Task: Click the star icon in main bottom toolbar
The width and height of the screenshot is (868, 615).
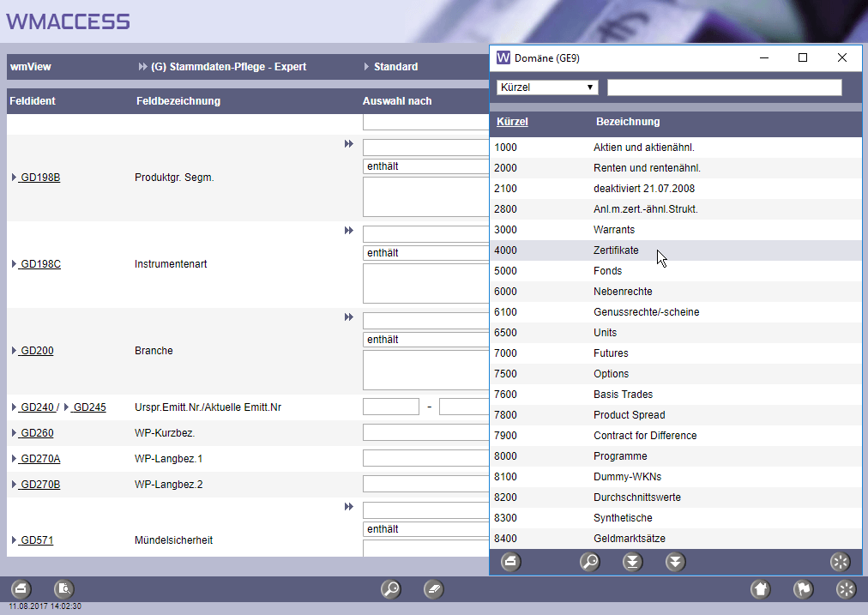Action: coord(846,589)
